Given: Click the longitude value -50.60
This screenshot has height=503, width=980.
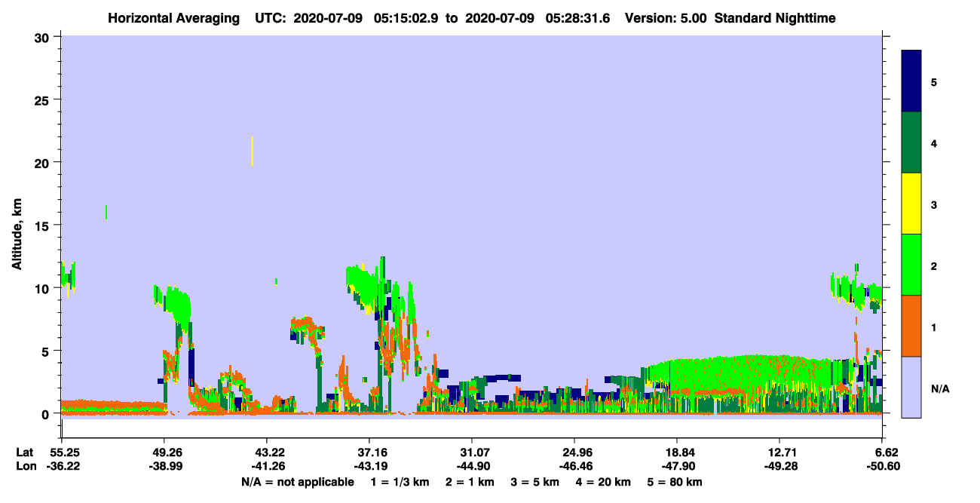Looking at the screenshot, I should [x=882, y=466].
